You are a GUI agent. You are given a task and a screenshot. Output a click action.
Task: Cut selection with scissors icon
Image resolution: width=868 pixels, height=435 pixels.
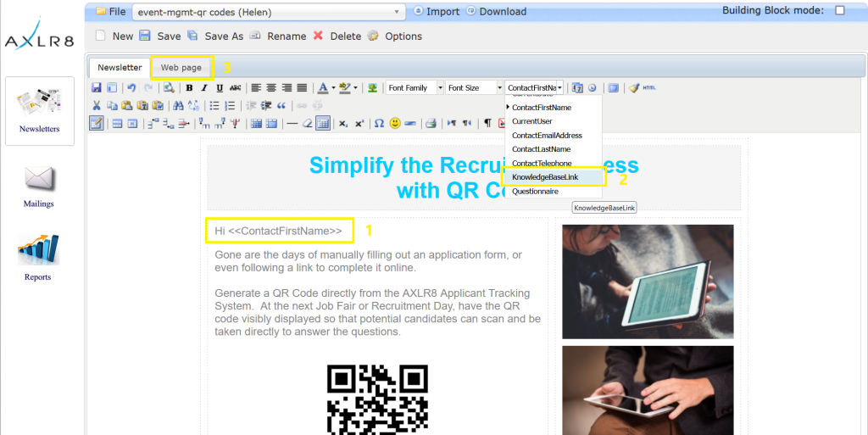click(97, 105)
